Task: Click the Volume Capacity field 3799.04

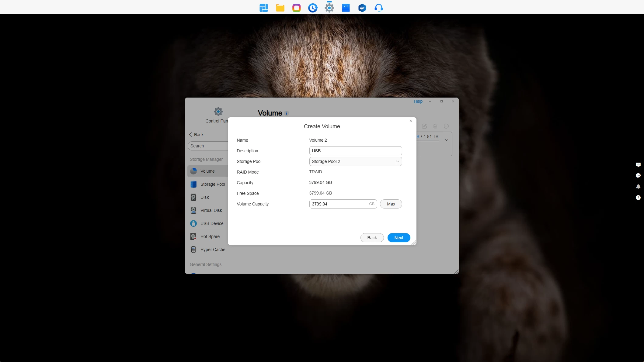Action: [343, 204]
